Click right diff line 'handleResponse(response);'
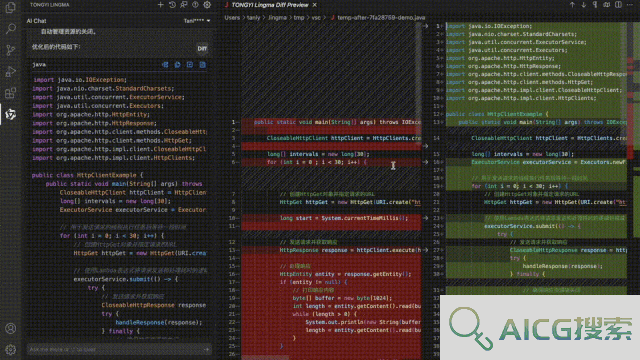This screenshot has width=640, height=360. click(x=562, y=266)
